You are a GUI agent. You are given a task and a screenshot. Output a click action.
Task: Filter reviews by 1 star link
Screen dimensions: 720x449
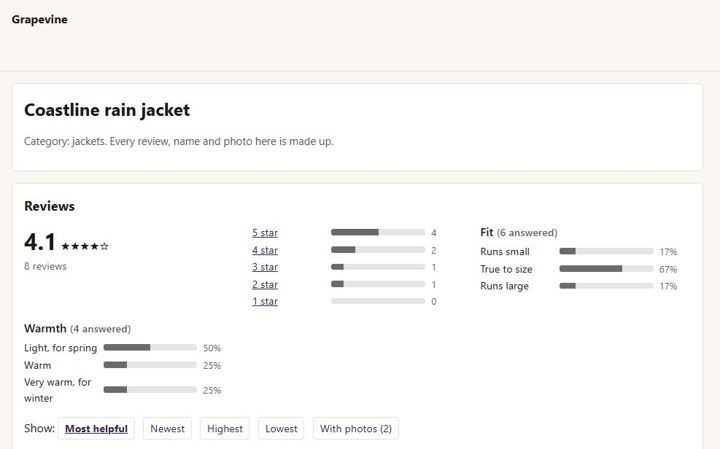[265, 301]
